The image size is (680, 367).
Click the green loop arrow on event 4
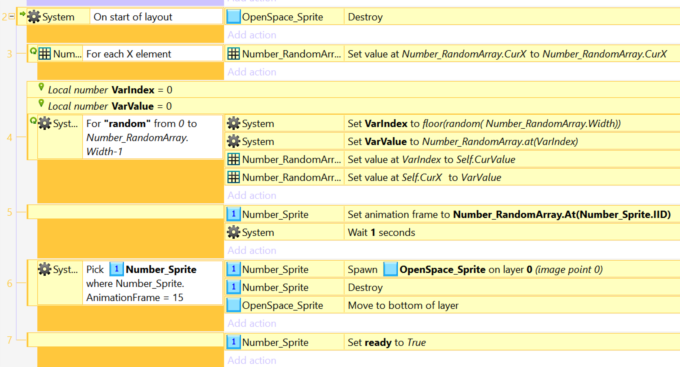33,121
